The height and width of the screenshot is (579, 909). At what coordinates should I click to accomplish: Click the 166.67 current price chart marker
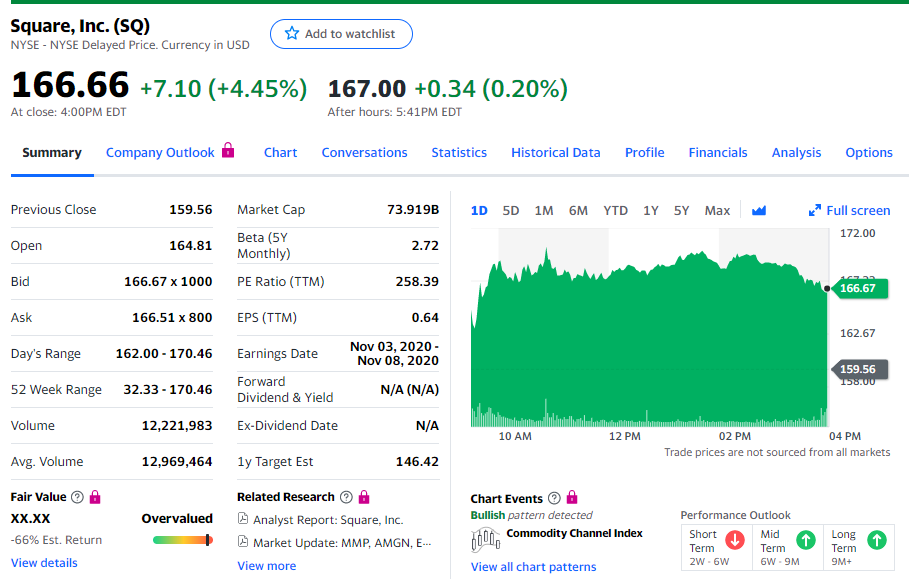point(857,288)
